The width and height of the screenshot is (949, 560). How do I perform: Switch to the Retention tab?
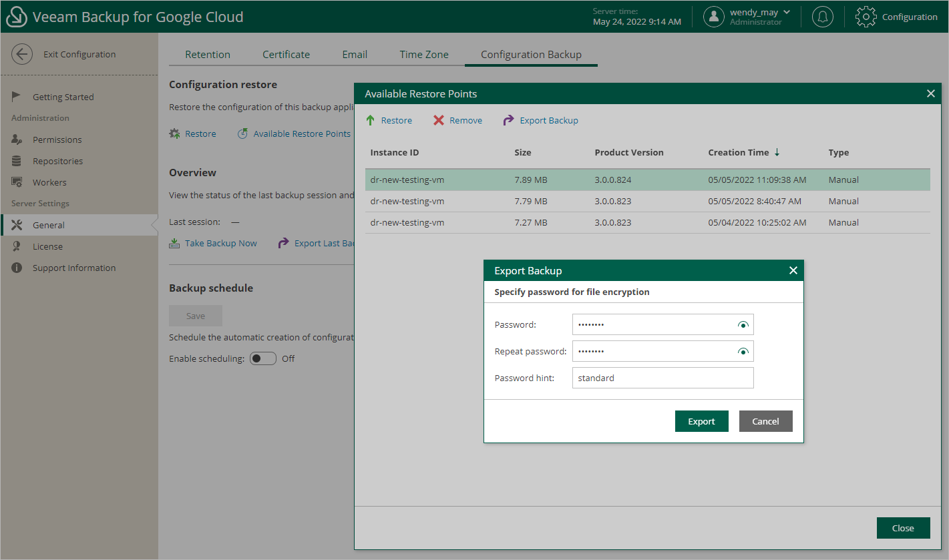(208, 55)
